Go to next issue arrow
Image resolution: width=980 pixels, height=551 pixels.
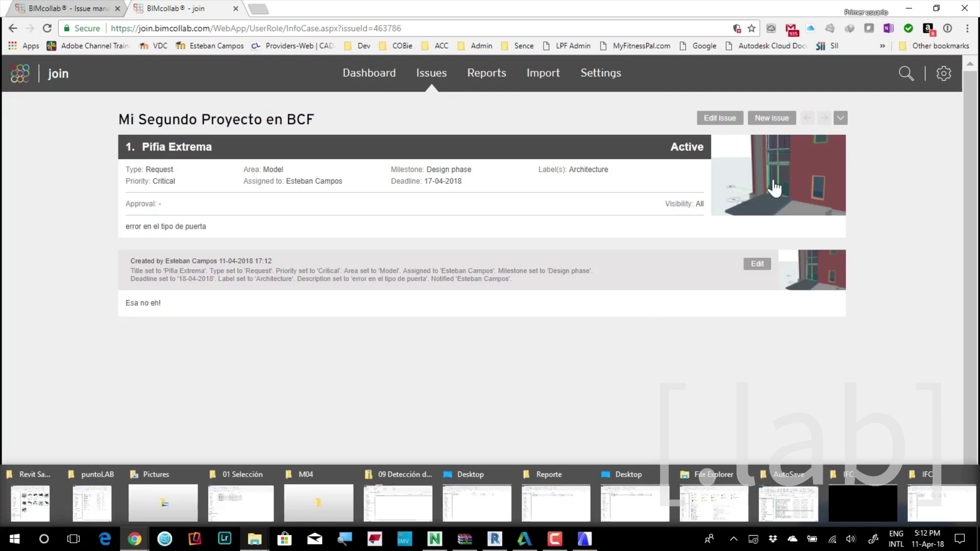(x=824, y=118)
